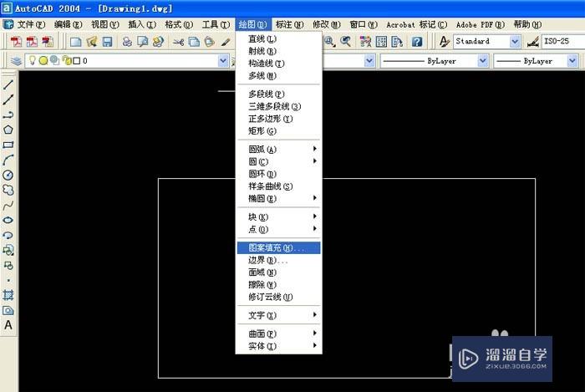Open the layer 0 dropdown list
The height and width of the screenshot is (392, 585).
[223, 60]
